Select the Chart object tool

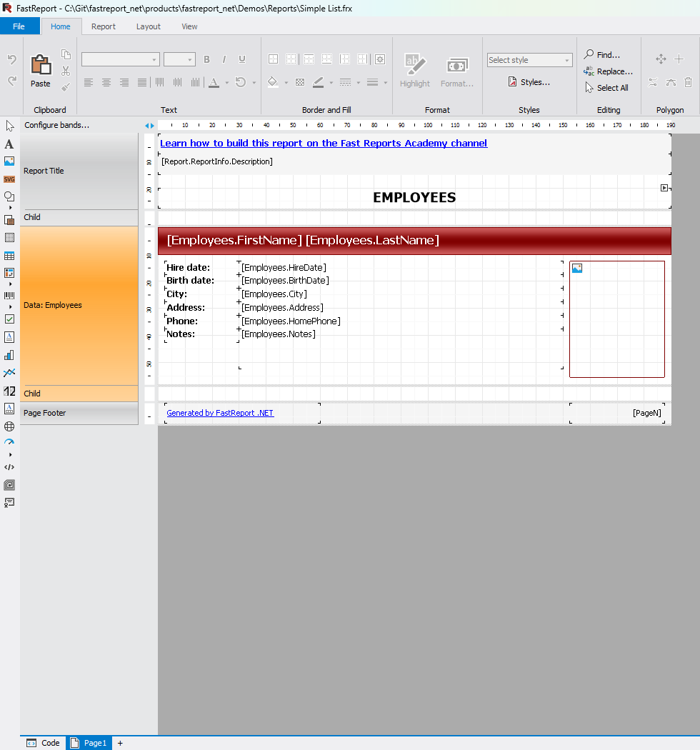[9, 355]
